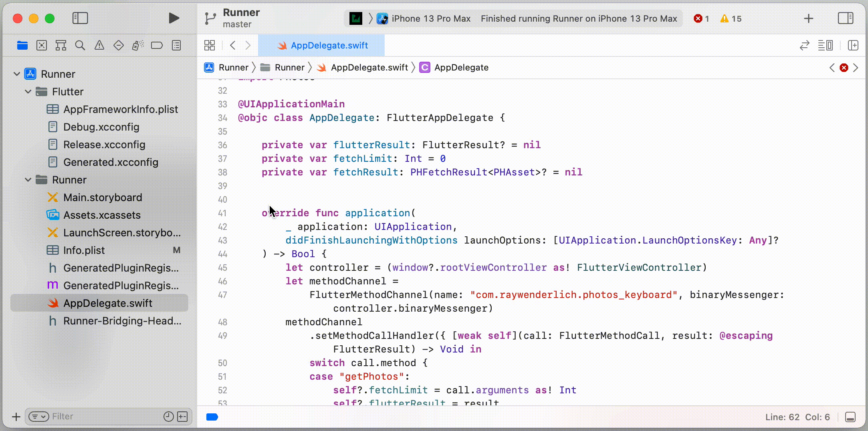Viewport: 868px width, 431px height.
Task: Open the iPhone 13 Pro Max destination menu
Action: click(x=431, y=18)
